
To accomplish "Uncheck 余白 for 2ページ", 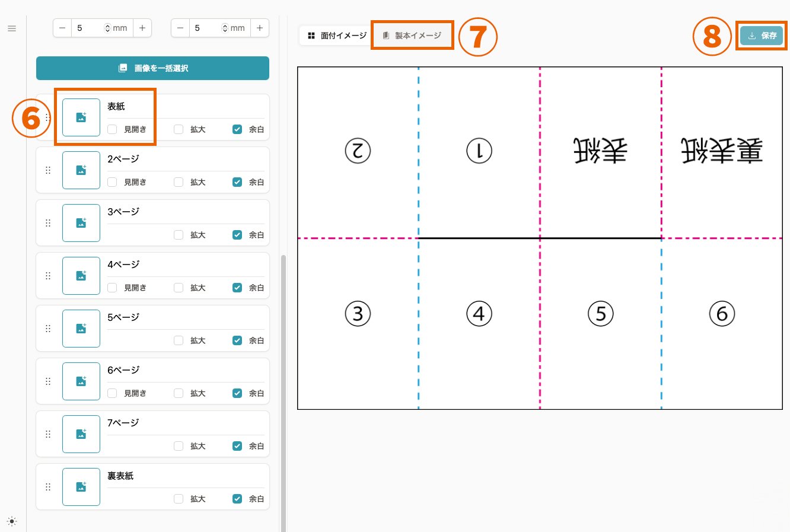I will tap(237, 182).
